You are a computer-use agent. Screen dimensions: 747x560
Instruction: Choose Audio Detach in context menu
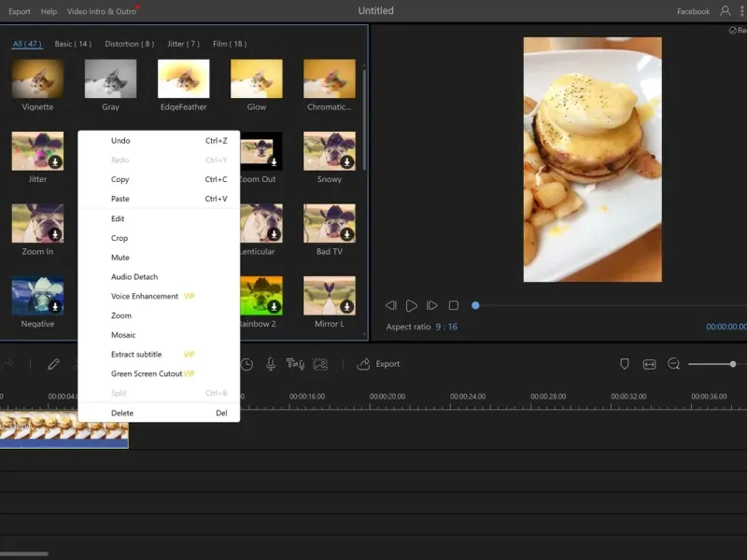[134, 276]
